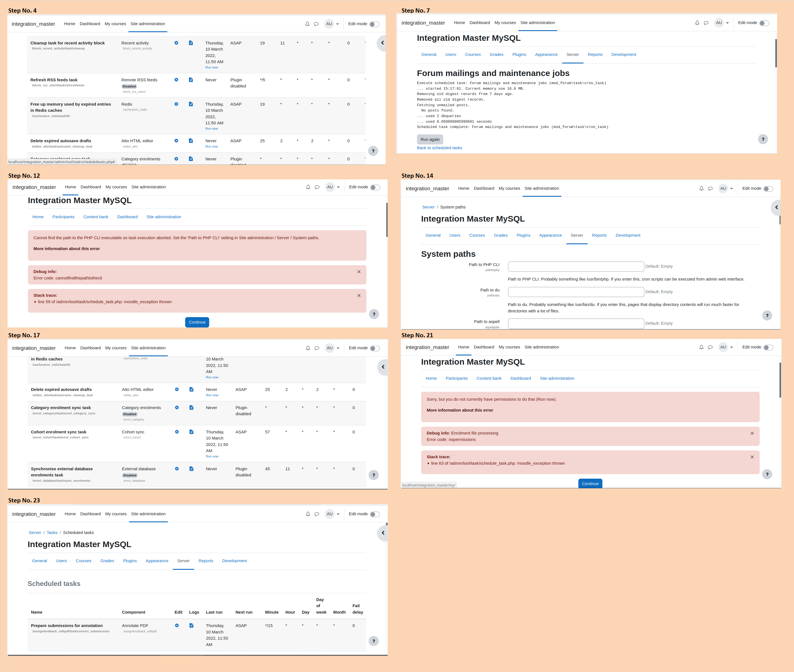The image size is (794, 672).
Task: Expand AU account menu in Step 23 panel
Action: (x=332, y=514)
